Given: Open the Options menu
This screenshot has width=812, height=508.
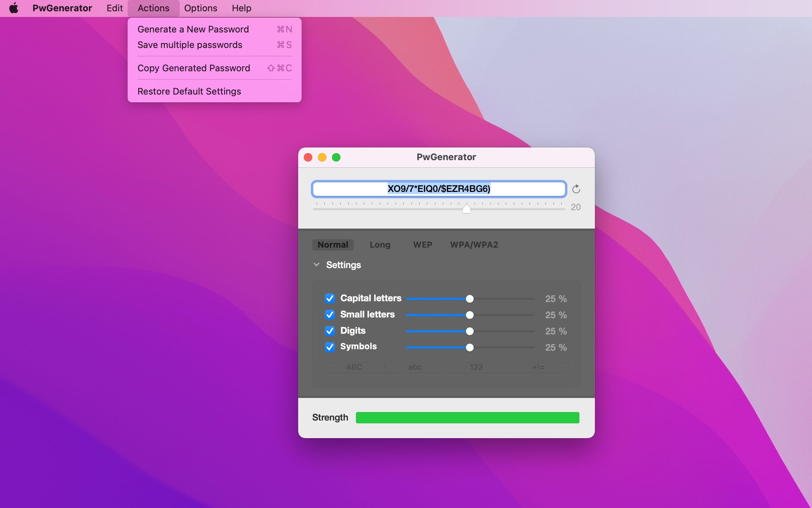Looking at the screenshot, I should (200, 8).
